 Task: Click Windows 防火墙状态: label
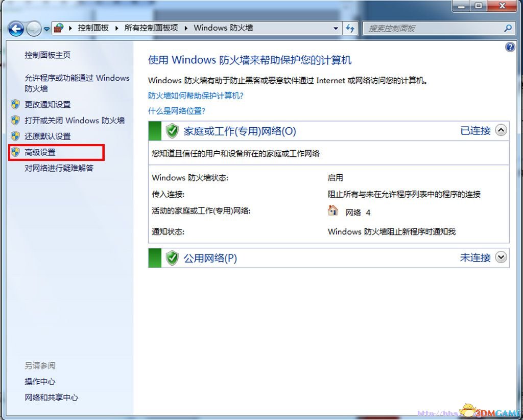click(x=190, y=177)
